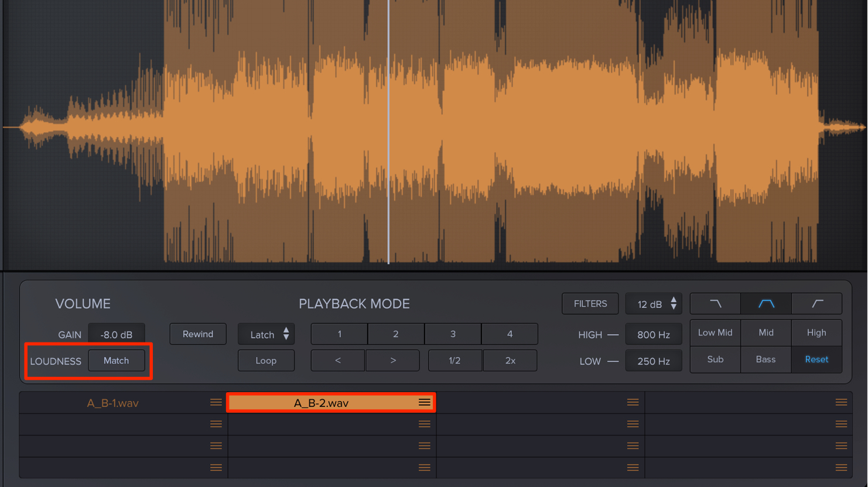
Task: Open the A_B-2.wav slot menu icon
Action: click(425, 403)
